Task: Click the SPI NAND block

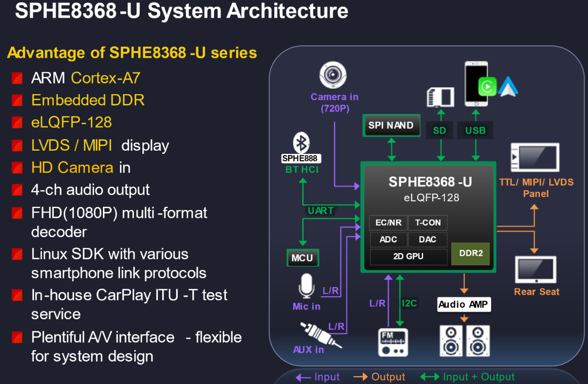Action: pyautogui.click(x=391, y=125)
